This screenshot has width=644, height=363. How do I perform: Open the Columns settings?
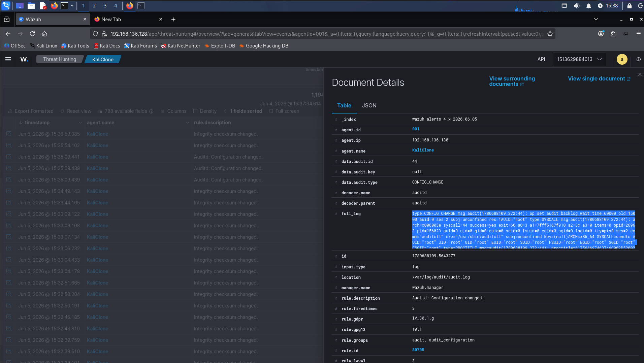click(x=173, y=111)
